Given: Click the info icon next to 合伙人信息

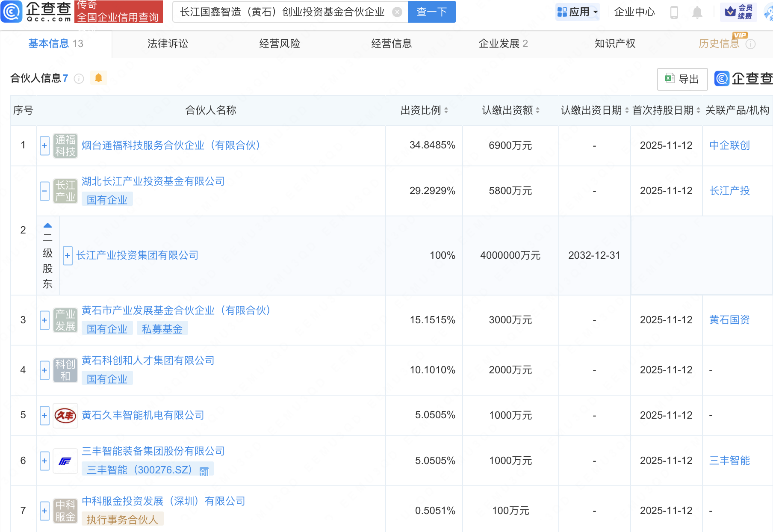Looking at the screenshot, I should (x=79, y=79).
